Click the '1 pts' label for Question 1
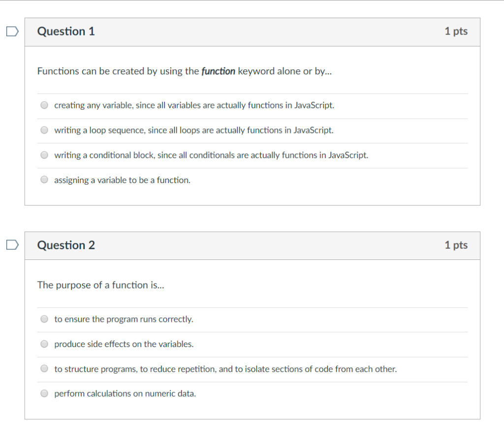 [x=456, y=31]
